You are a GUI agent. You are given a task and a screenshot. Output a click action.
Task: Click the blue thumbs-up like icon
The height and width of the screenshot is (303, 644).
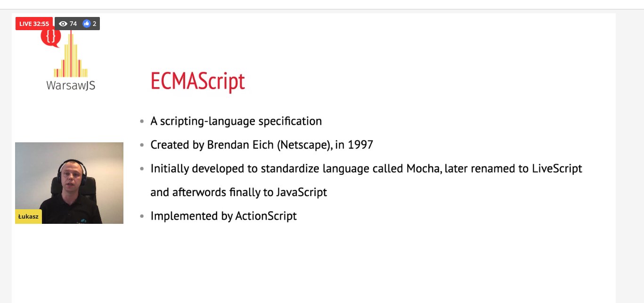(x=86, y=24)
